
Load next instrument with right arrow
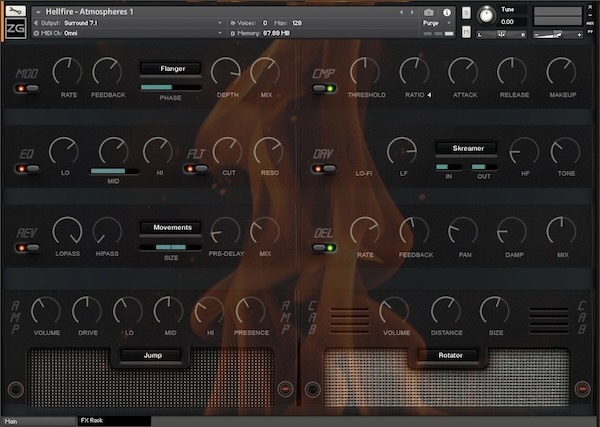point(412,12)
